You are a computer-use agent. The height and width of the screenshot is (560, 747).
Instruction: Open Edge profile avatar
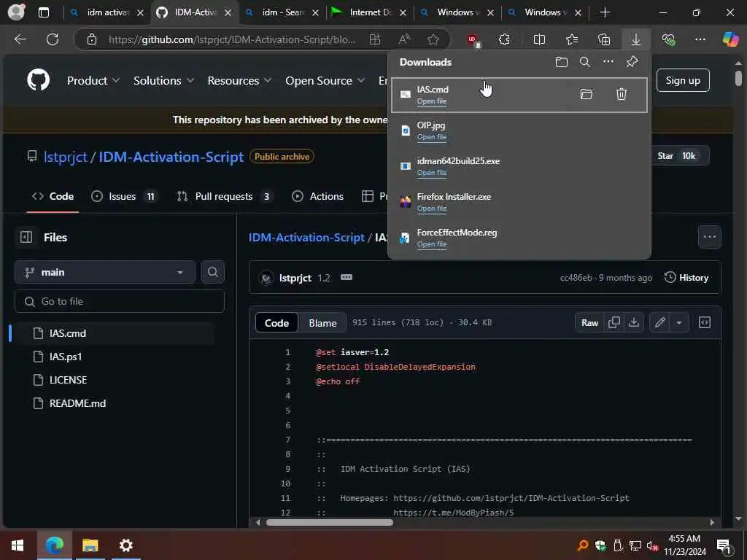(x=17, y=12)
